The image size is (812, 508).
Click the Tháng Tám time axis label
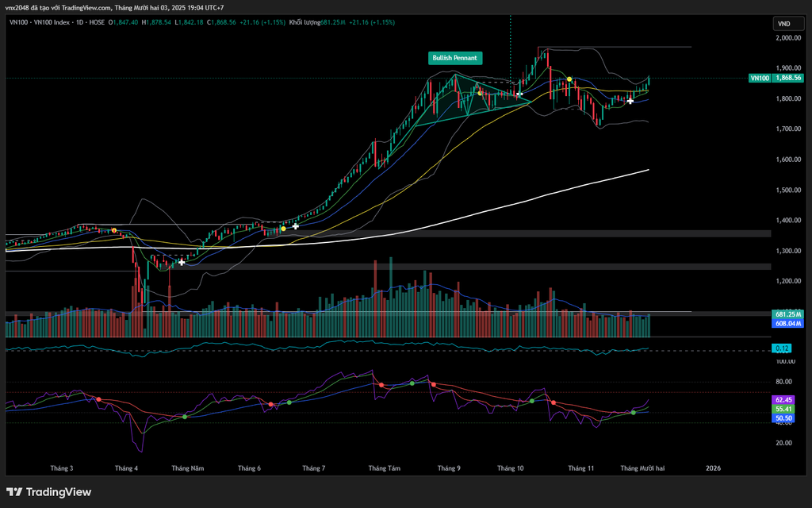(385, 468)
